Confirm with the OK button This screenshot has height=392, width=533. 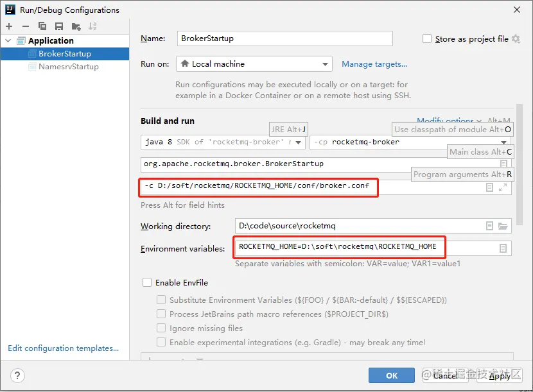tap(392, 375)
